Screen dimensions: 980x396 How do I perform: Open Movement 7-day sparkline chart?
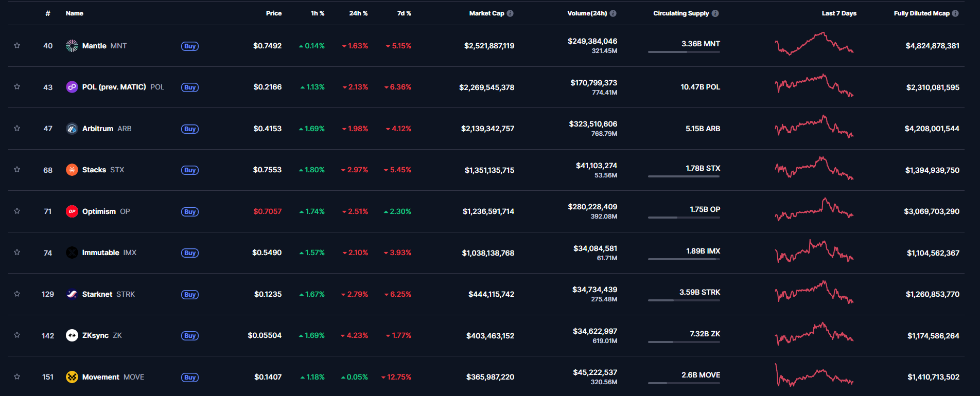tap(814, 375)
